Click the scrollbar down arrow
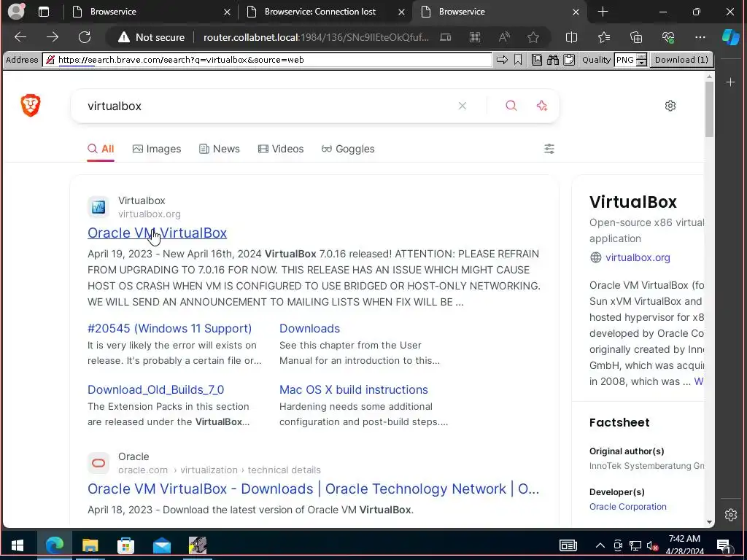This screenshot has width=747, height=560. tap(709, 522)
